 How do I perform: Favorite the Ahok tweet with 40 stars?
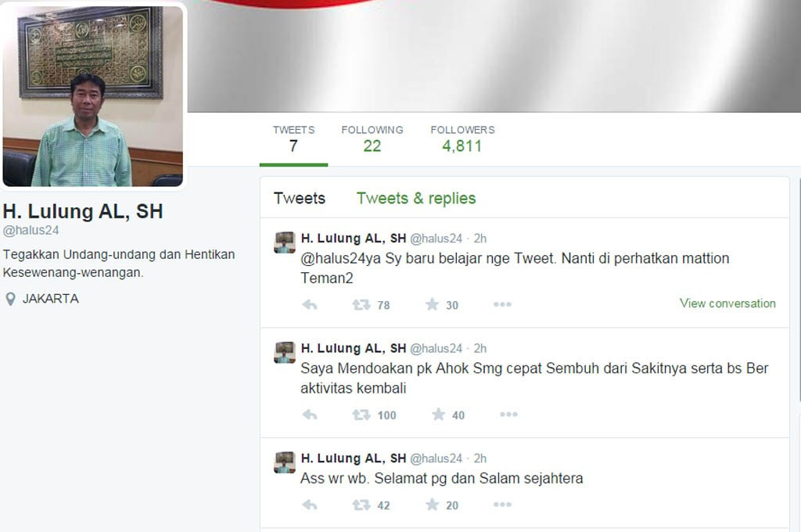pyautogui.click(x=438, y=415)
